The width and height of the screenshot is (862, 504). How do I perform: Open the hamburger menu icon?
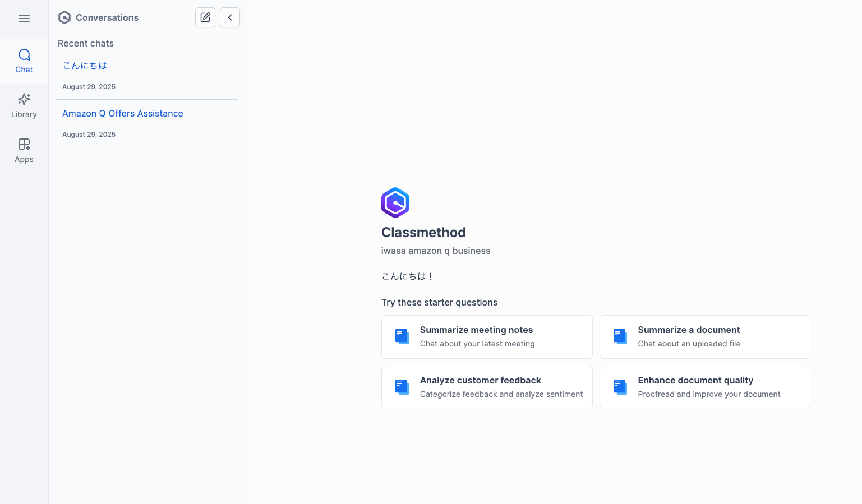(x=24, y=19)
